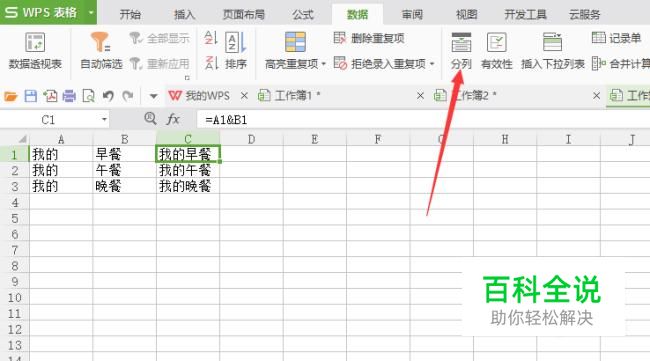The image size is (650, 361).
Task: Save the workbook with disk icon
Action: click(x=31, y=97)
